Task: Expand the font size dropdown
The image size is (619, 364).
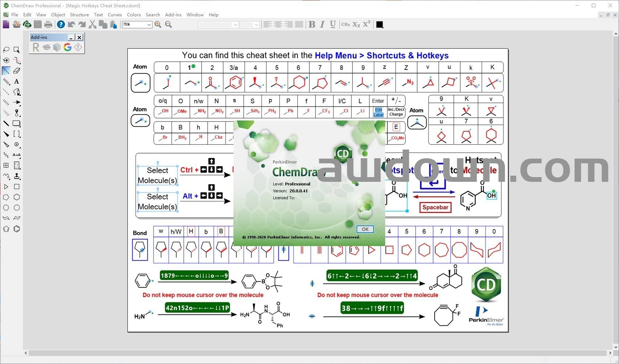Action: coord(256,25)
